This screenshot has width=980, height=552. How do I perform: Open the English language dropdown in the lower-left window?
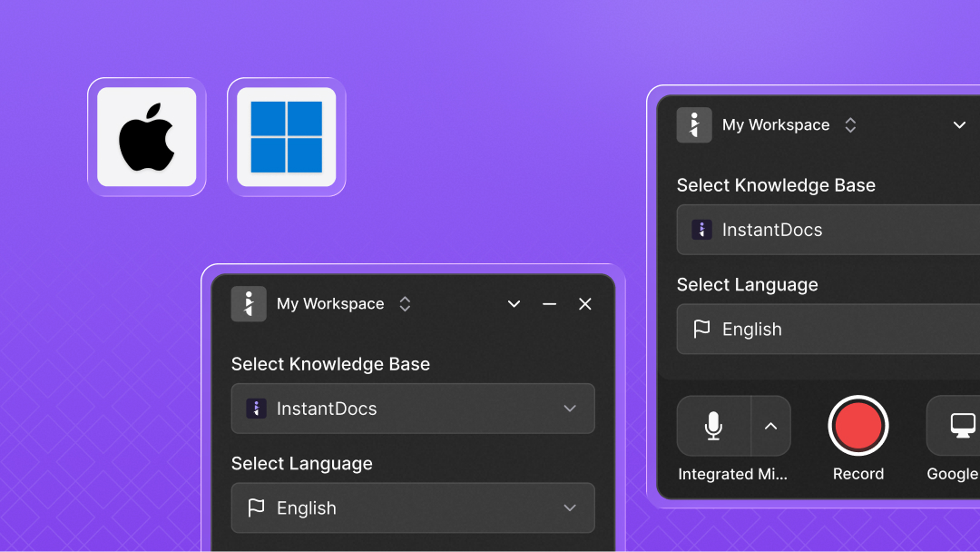tap(413, 508)
